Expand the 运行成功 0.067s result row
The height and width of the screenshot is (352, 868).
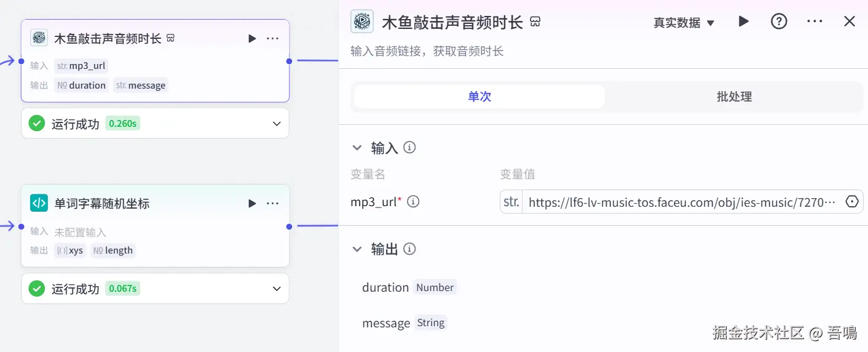(x=277, y=289)
